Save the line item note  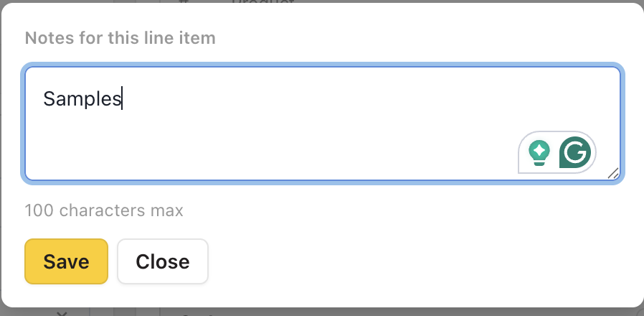click(x=66, y=261)
